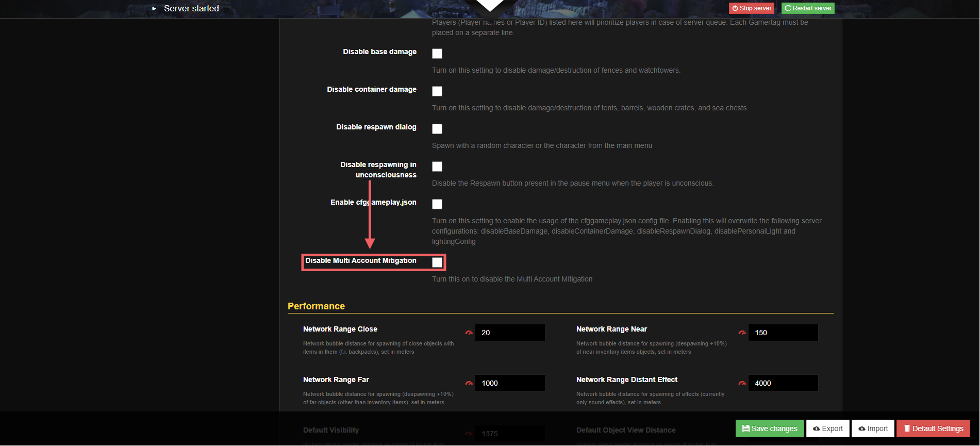The image size is (980, 446).
Task: Enable cfggameplay.json checkbox
Action: pyautogui.click(x=437, y=204)
